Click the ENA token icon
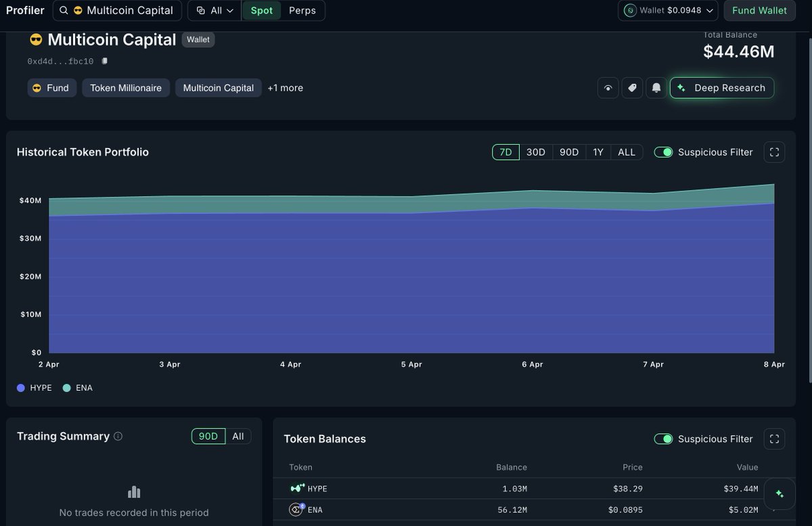 (296, 510)
